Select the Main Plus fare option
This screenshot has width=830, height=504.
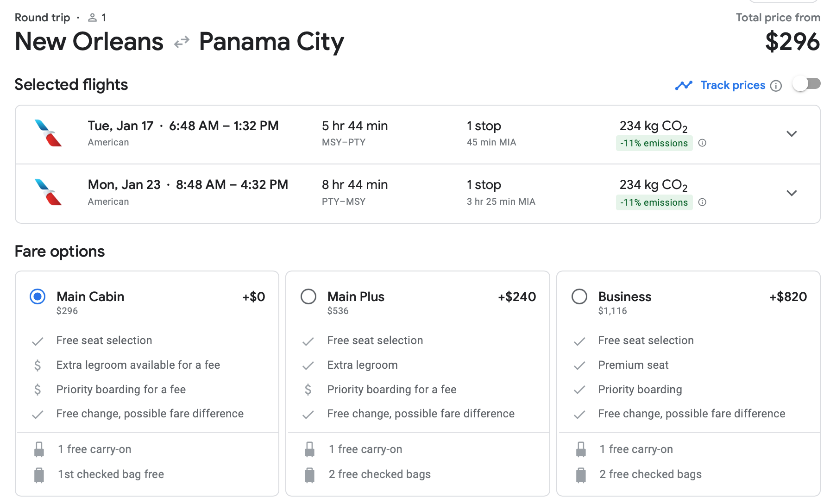pyautogui.click(x=308, y=296)
